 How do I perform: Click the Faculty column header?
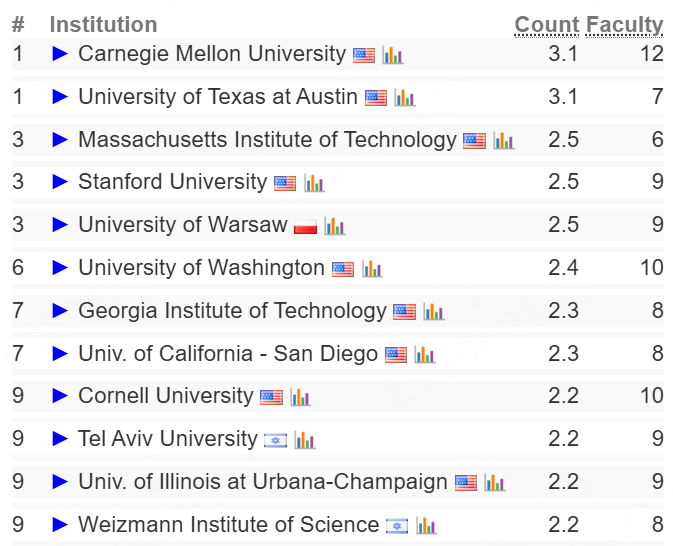[x=624, y=25]
